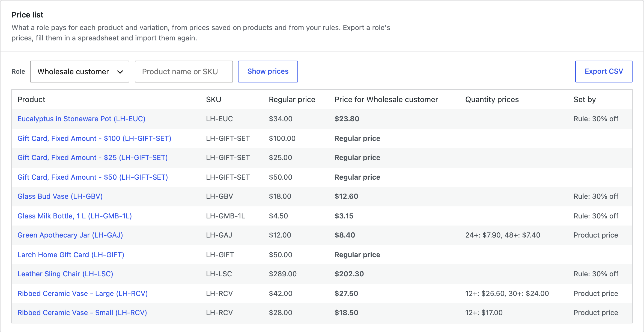Select the $23.80 wholesale price cell
The width and height of the screenshot is (644, 332).
point(347,119)
